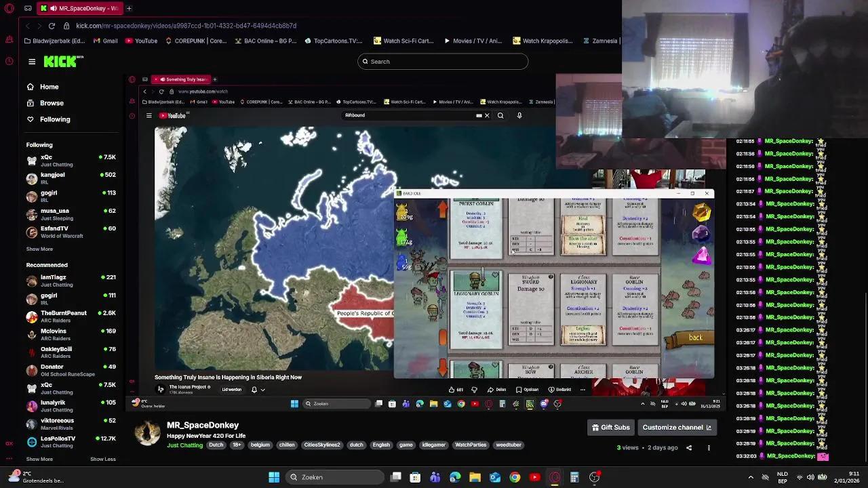
Task: Go to Kick Home
Action: (x=42, y=87)
